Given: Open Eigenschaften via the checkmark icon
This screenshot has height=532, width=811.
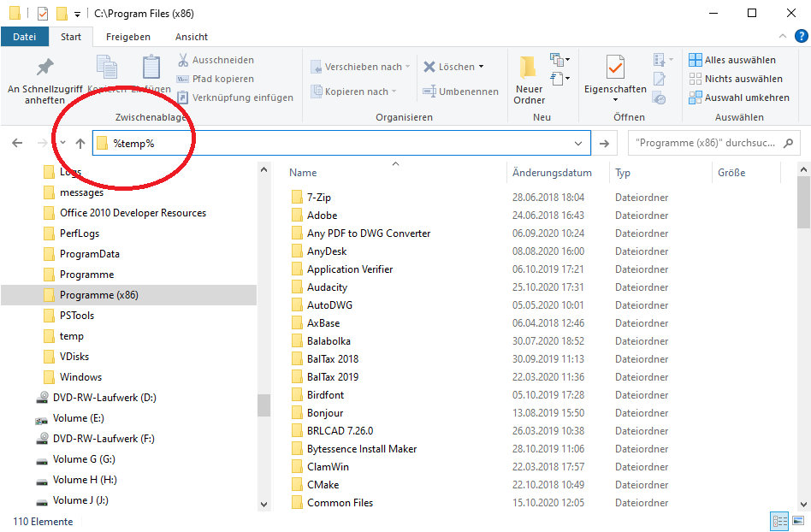Looking at the screenshot, I should click(x=614, y=67).
